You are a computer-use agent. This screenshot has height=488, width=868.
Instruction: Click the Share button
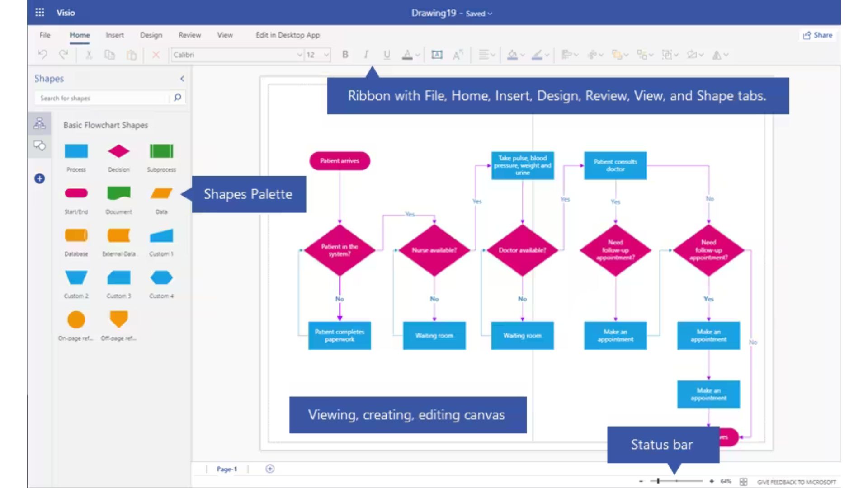(x=817, y=35)
